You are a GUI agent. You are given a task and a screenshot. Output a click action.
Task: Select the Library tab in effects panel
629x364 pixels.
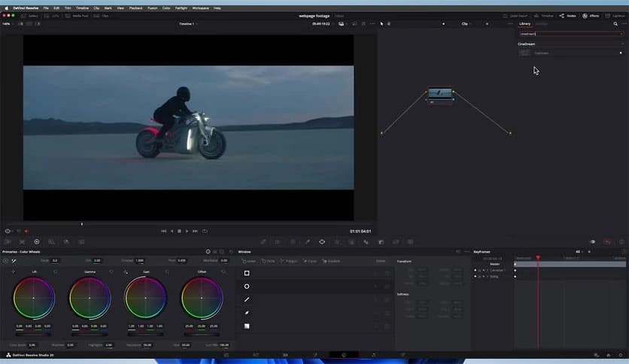pos(524,24)
